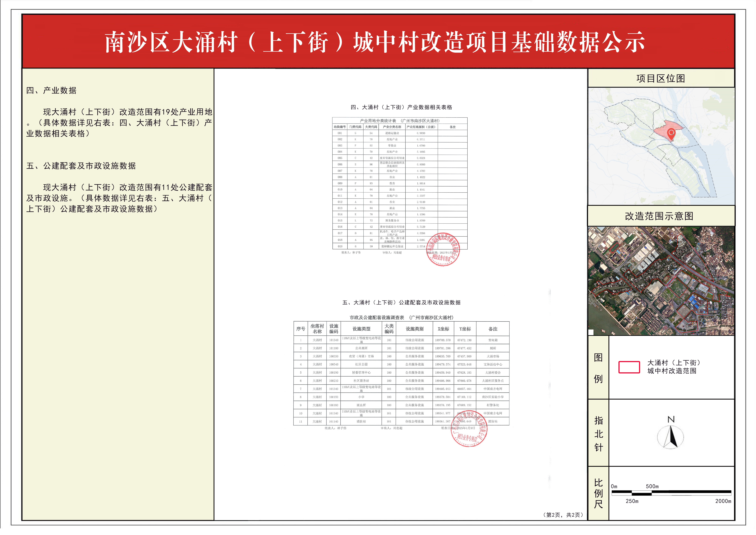Image resolution: width=756 pixels, height=535 pixels.
Task: Click the cell 社区服务站 in row 6
Action: (361, 381)
